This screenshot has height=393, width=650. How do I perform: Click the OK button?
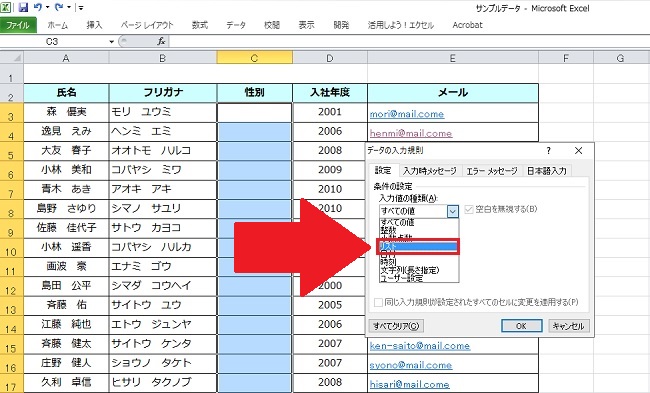pos(521,326)
